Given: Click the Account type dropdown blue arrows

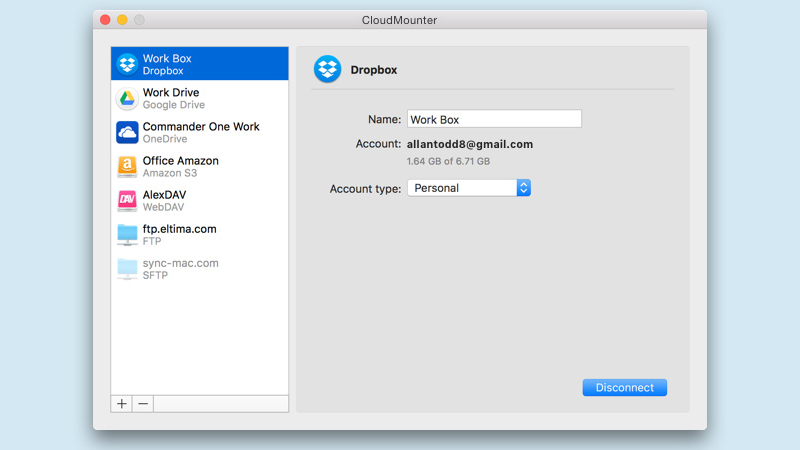Looking at the screenshot, I should 523,188.
